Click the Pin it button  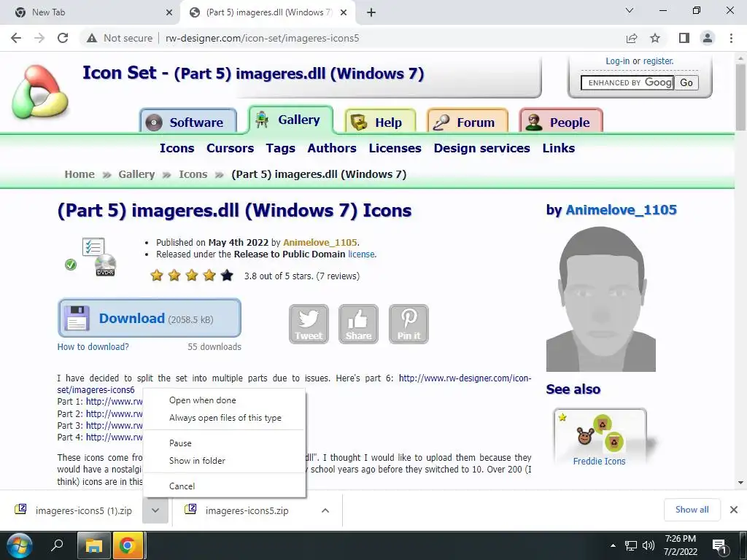point(409,324)
